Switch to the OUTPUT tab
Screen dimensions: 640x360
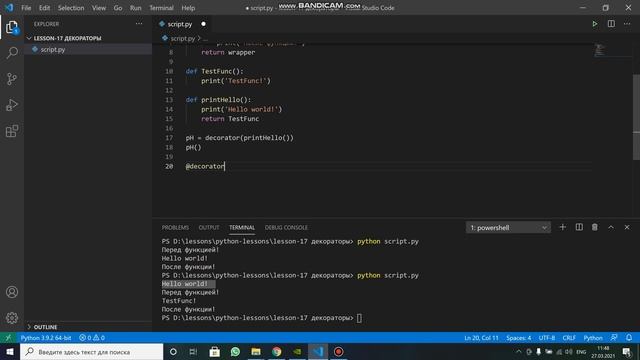[x=209, y=227]
